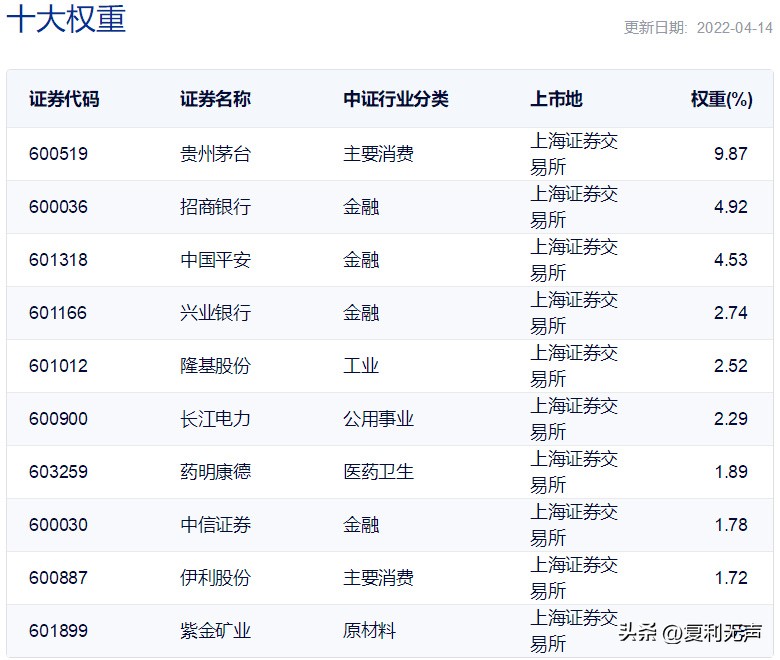
Task: Click 金融 in the 招商银行 row
Action: tap(361, 206)
